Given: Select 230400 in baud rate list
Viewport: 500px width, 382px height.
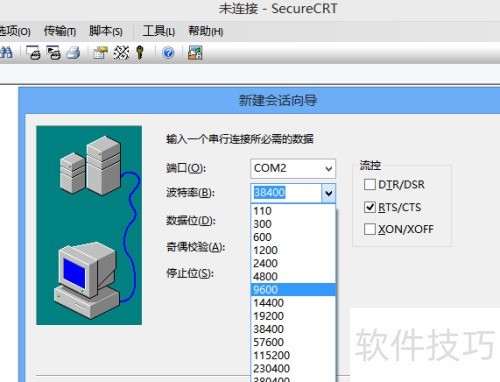Looking at the screenshot, I should tap(293, 368).
